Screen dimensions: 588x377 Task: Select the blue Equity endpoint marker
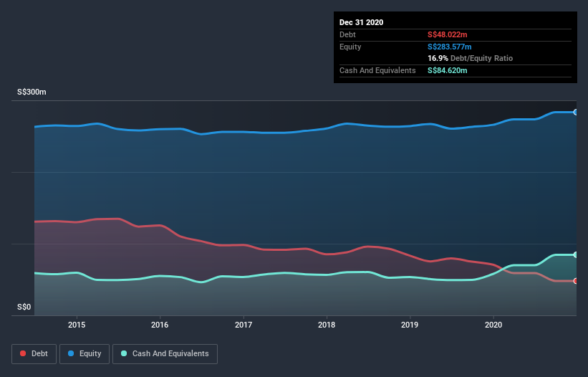coord(576,112)
